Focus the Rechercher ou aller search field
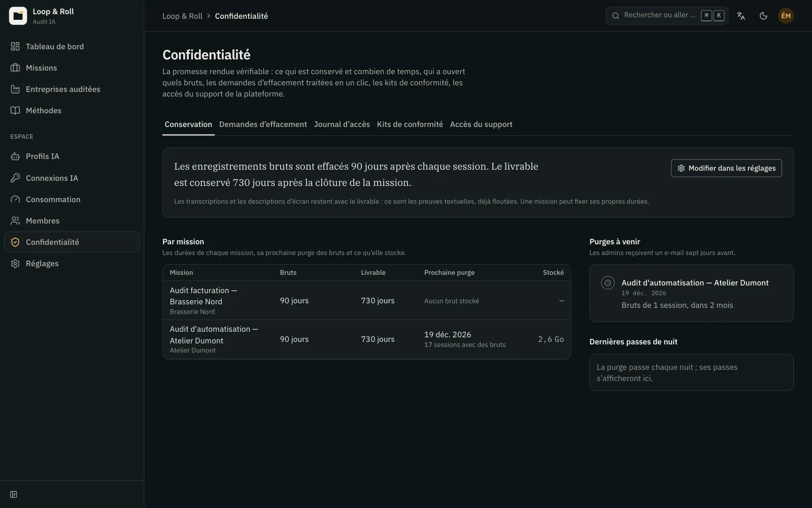 (x=667, y=16)
